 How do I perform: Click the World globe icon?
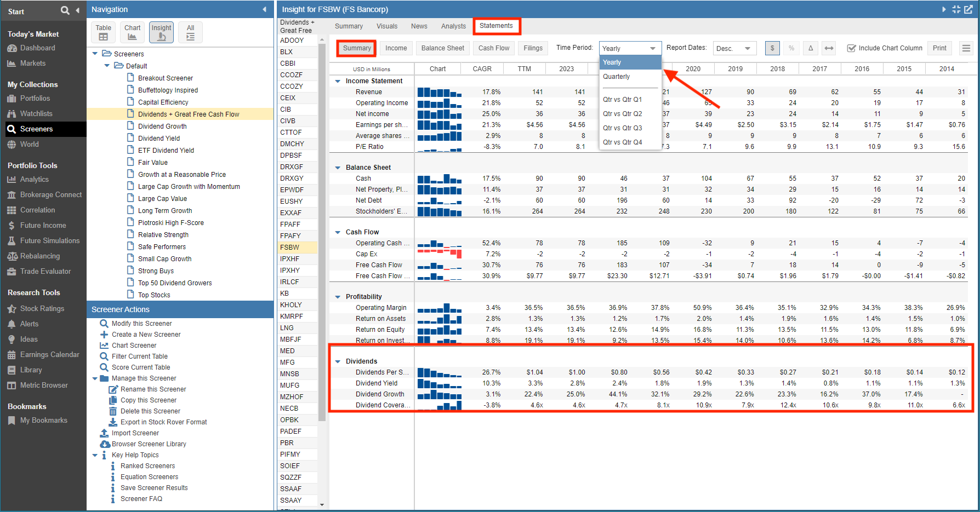[12, 145]
